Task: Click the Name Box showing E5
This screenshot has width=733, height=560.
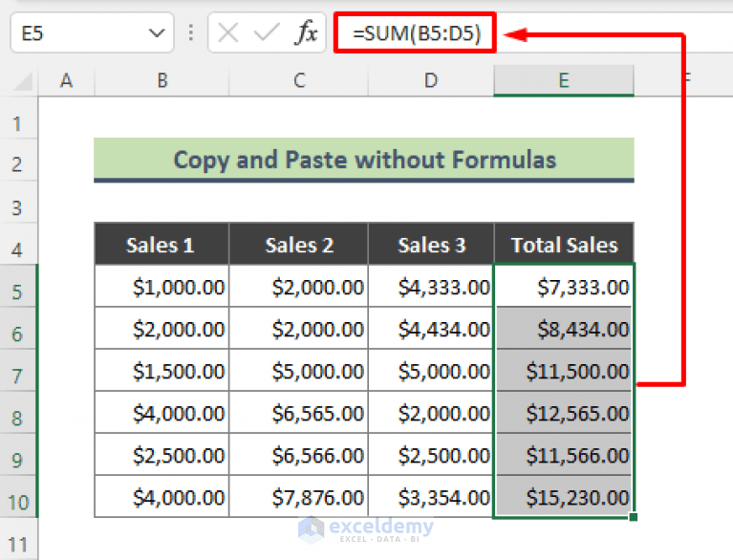Action: click(x=92, y=32)
